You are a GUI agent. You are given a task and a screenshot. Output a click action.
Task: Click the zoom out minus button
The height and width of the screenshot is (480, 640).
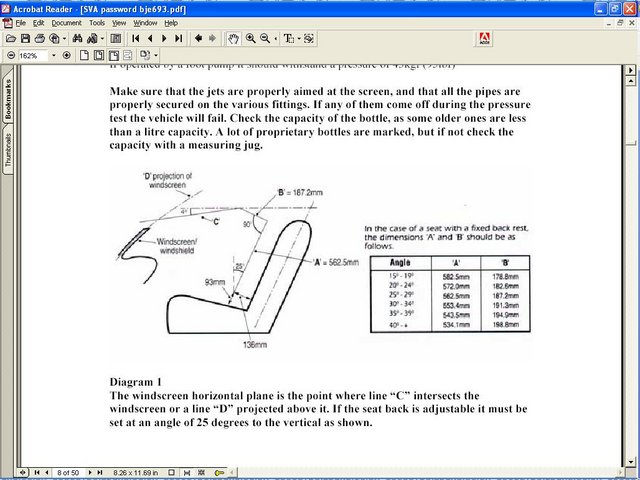tap(10, 55)
